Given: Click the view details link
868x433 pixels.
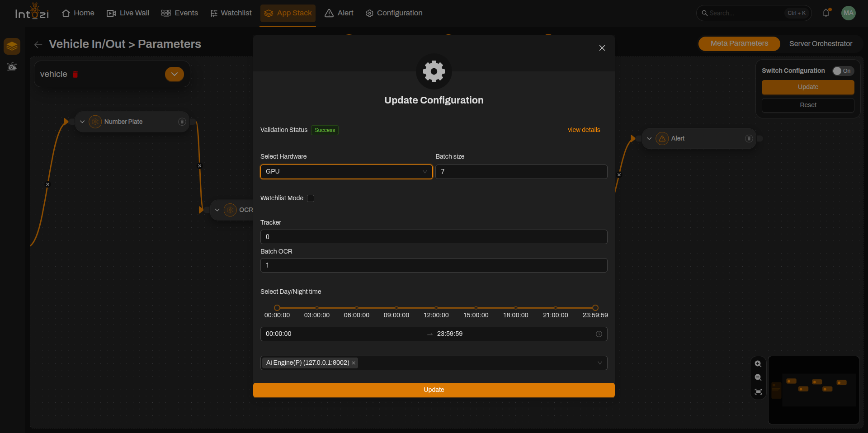Looking at the screenshot, I should (x=584, y=130).
